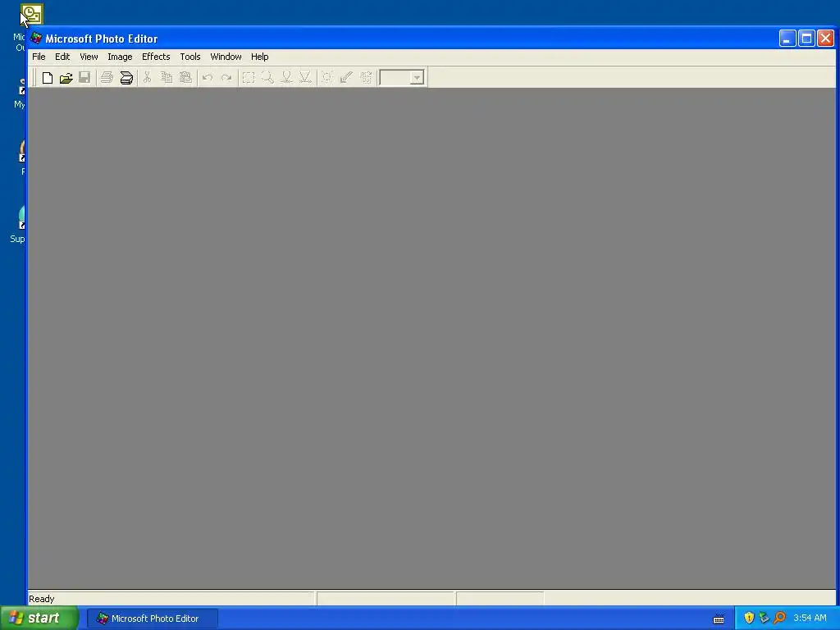Viewport: 840px width, 630px height.
Task: Open the View menu
Action: (x=89, y=57)
